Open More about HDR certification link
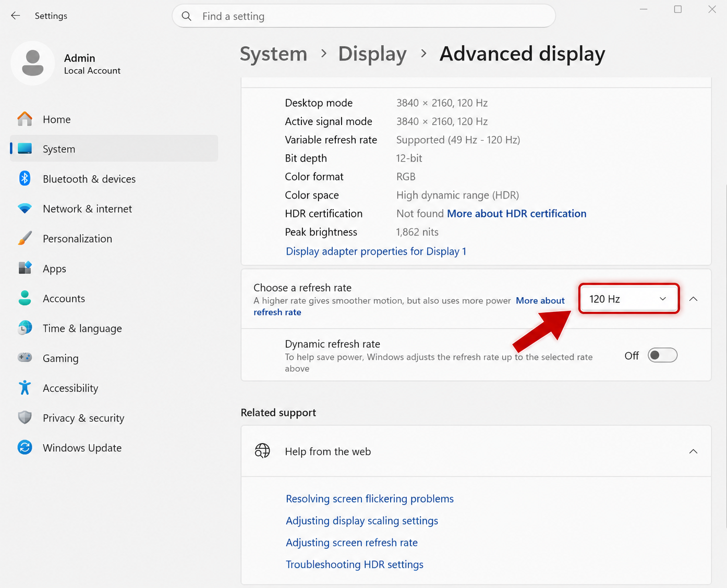Viewport: 727px width, 588px height. (516, 213)
